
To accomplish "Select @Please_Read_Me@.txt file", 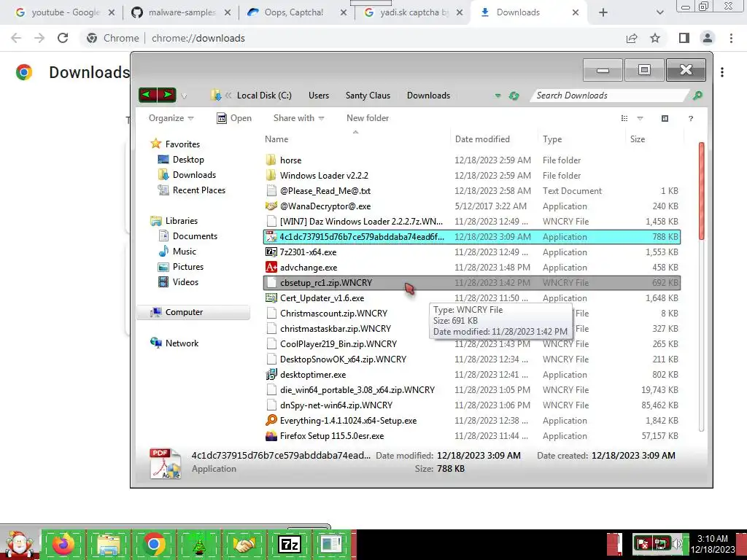I will (x=472, y=190).
